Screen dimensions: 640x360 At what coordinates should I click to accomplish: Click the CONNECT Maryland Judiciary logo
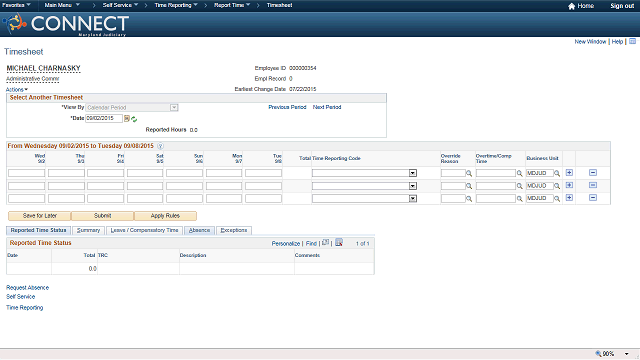[x=66, y=24]
